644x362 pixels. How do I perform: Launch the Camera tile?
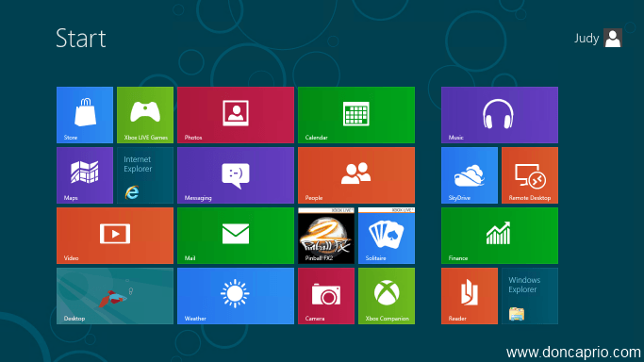(x=326, y=296)
